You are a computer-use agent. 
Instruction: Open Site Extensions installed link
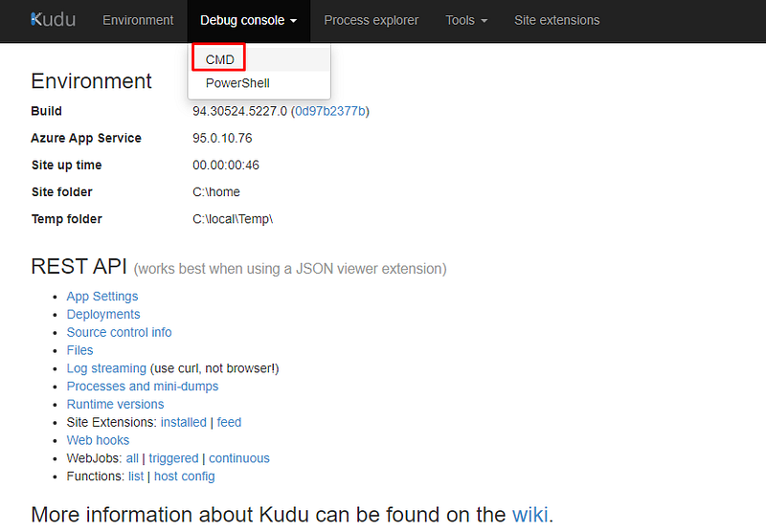click(x=184, y=422)
